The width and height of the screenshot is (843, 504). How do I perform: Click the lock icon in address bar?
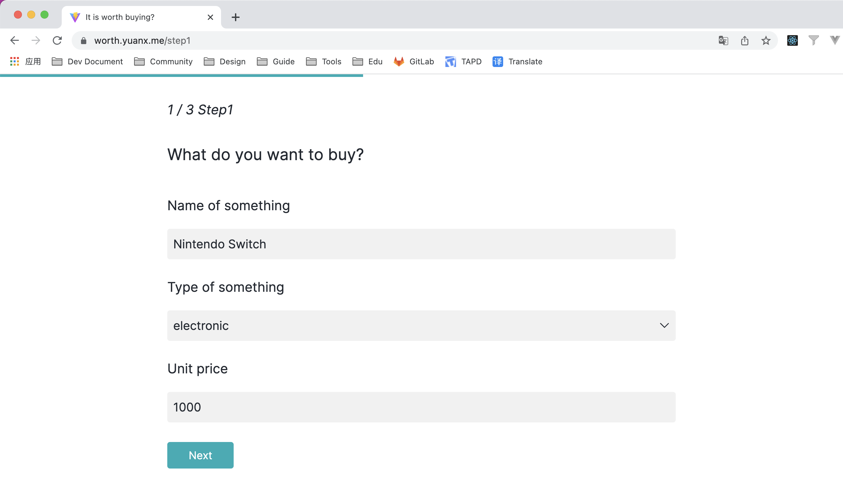(84, 41)
